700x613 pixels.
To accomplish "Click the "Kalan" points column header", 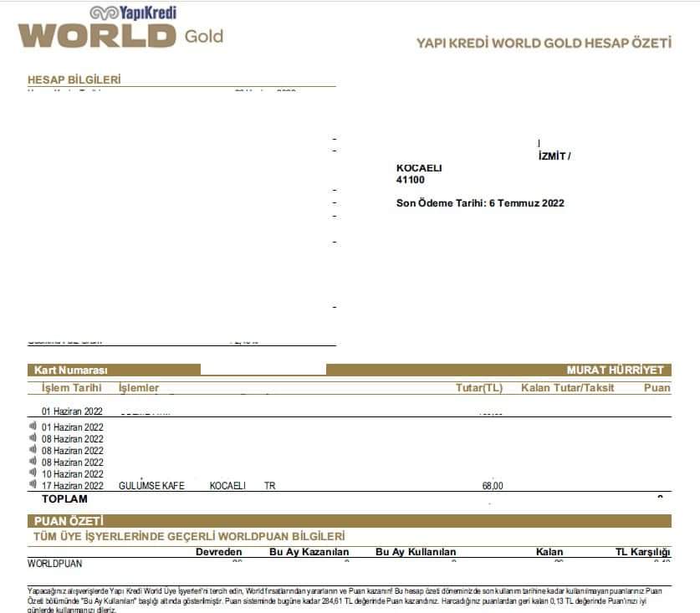I will click(549, 552).
